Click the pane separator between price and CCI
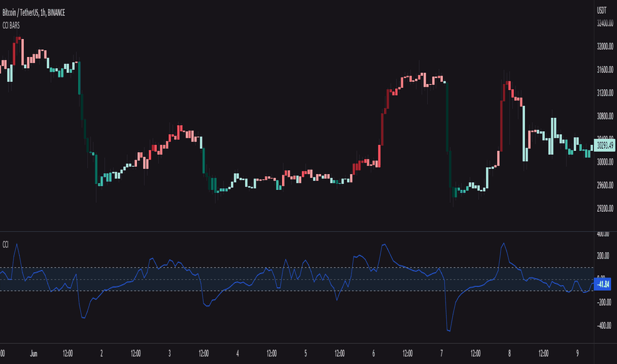The width and height of the screenshot is (617, 364). click(x=297, y=232)
